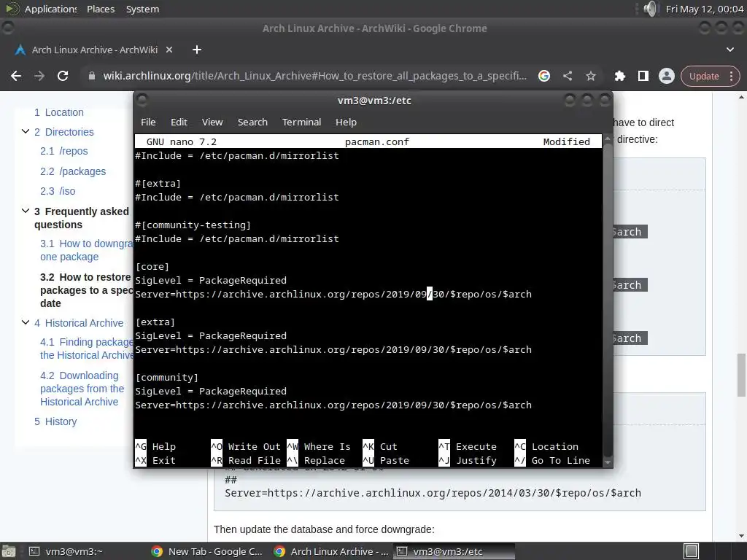
Task: Open the terminal File menu
Action: [x=148, y=122]
